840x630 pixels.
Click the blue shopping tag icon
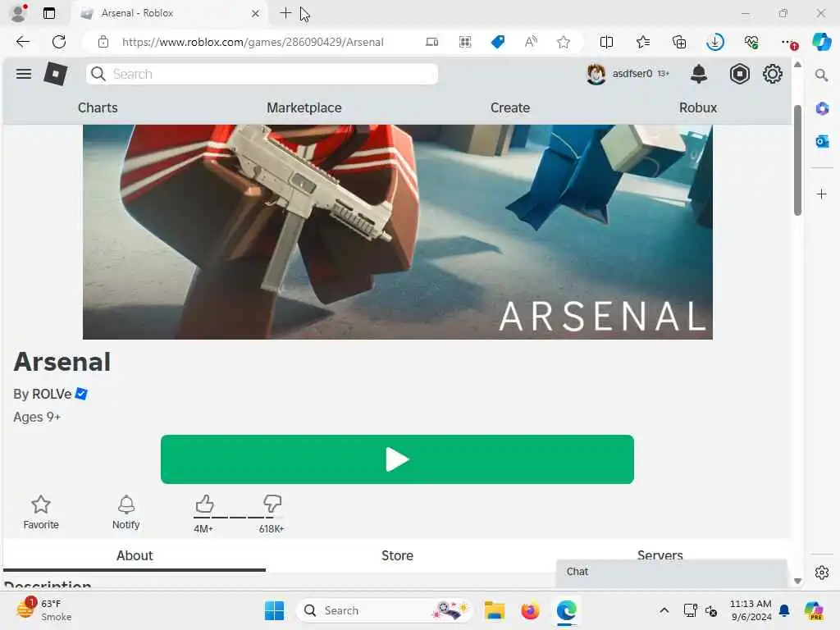(x=498, y=42)
